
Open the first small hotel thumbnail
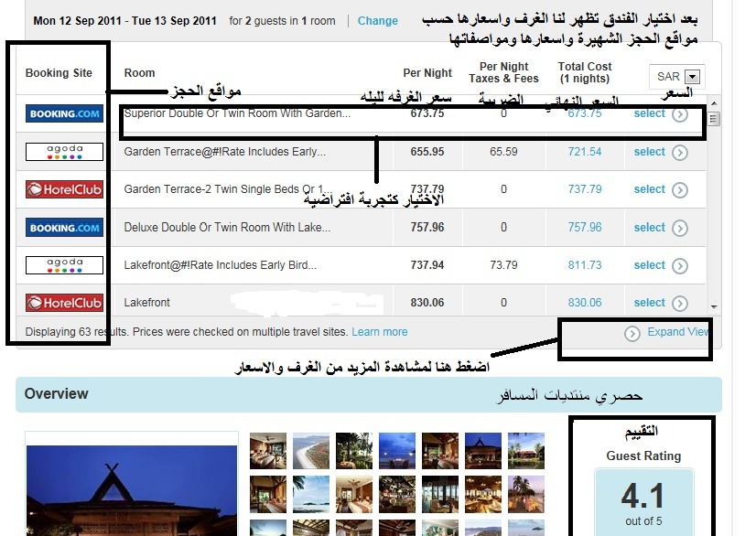tap(266, 450)
